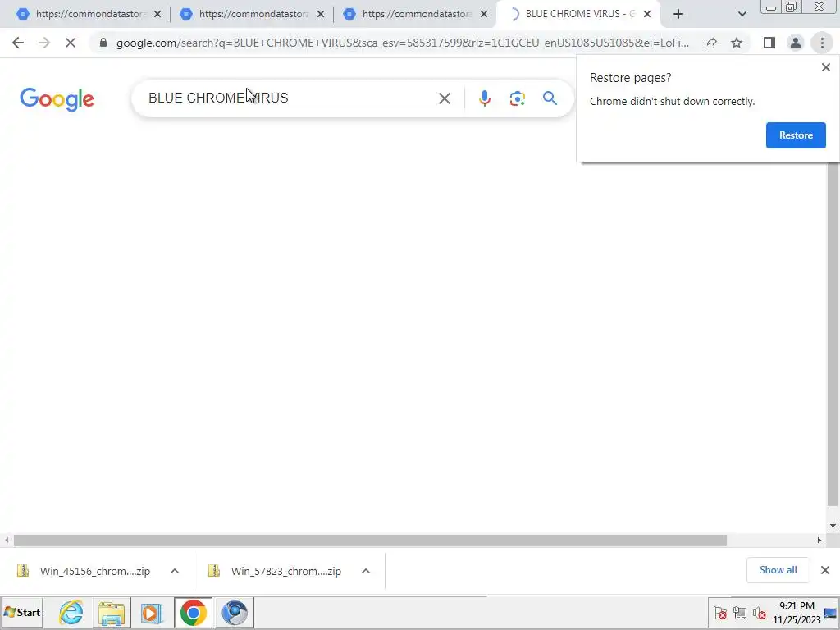Open the volume tray icon
Image resolution: width=840 pixels, height=630 pixels.
pyautogui.click(x=759, y=612)
